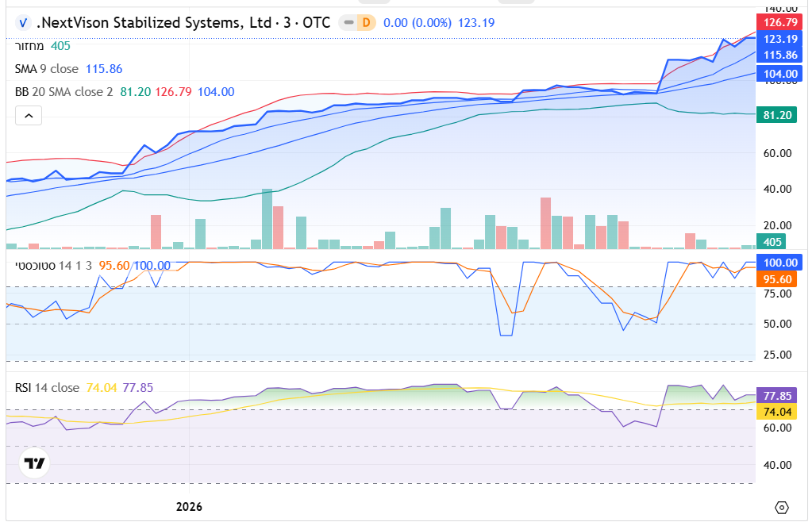The height and width of the screenshot is (522, 812).
Task: Click the yellow 74.04 RSI average label
Action: [780, 412]
